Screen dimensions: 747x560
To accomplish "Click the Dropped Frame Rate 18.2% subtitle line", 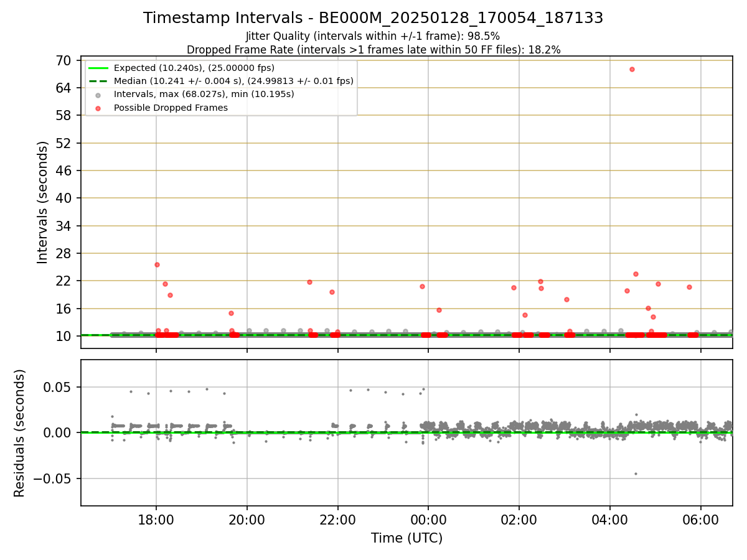I will [x=374, y=50].
